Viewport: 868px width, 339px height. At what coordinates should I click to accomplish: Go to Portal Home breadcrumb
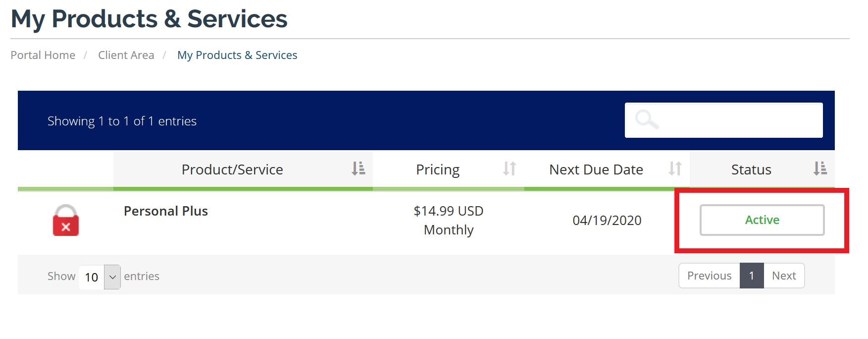43,55
